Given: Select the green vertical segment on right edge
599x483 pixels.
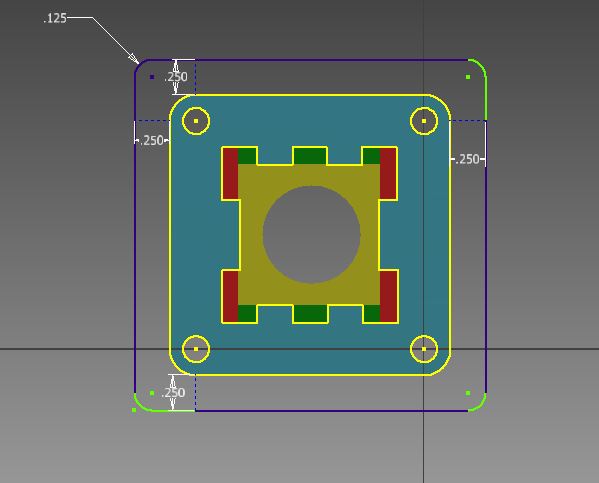Looking at the screenshot, I should coord(486,99).
